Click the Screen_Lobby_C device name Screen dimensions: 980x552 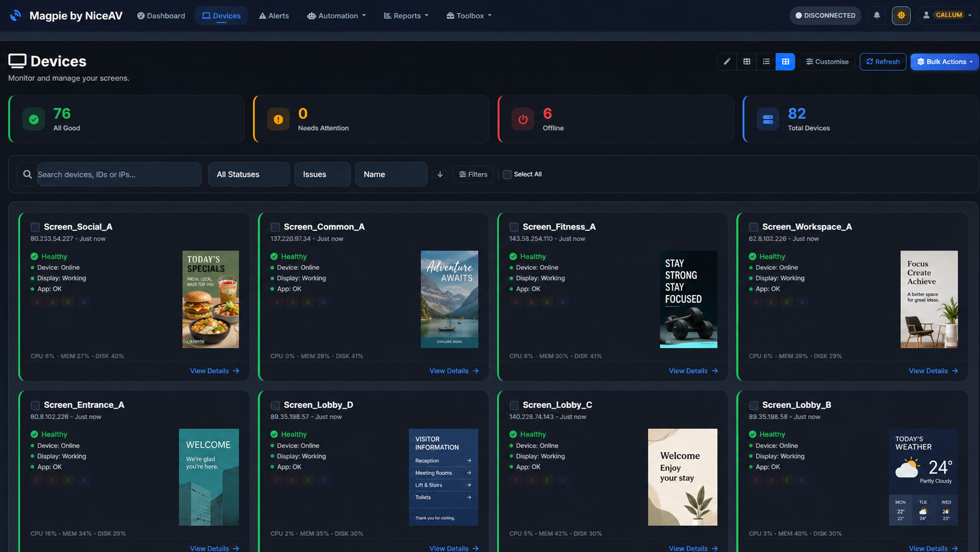(557, 405)
